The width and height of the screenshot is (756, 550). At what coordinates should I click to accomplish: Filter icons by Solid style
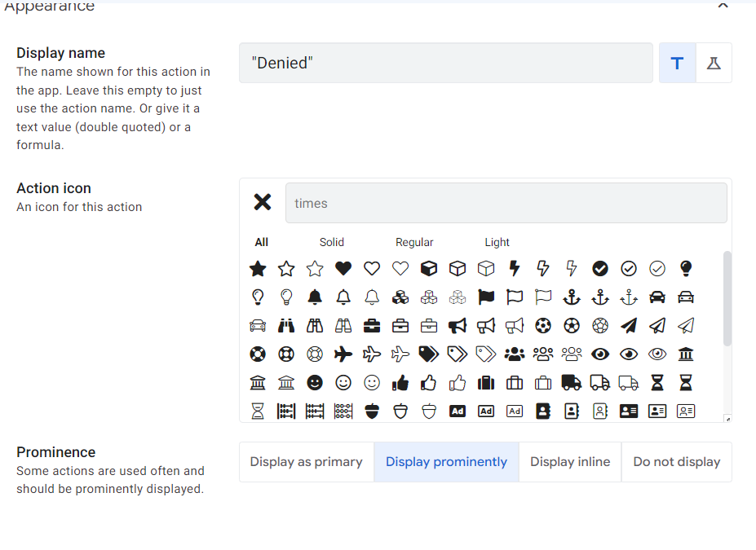coord(332,242)
